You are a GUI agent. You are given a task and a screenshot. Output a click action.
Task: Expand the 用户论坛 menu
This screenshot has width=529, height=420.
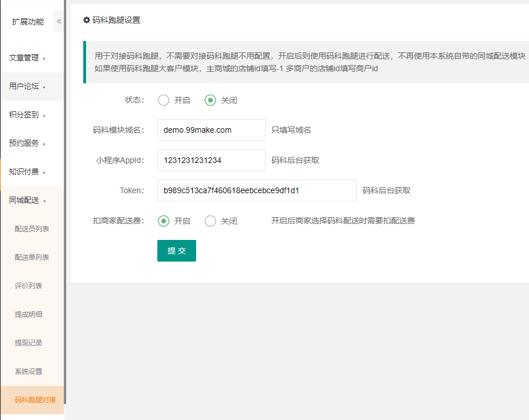click(x=27, y=86)
